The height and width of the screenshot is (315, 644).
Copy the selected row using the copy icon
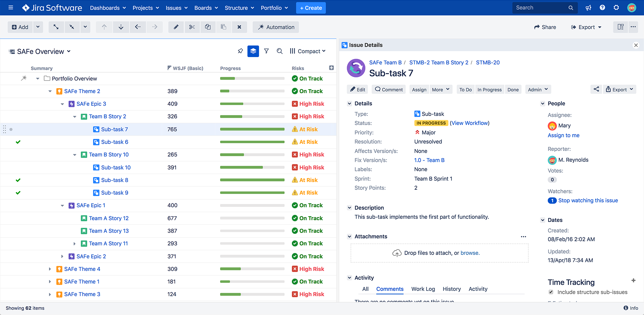pyautogui.click(x=208, y=27)
